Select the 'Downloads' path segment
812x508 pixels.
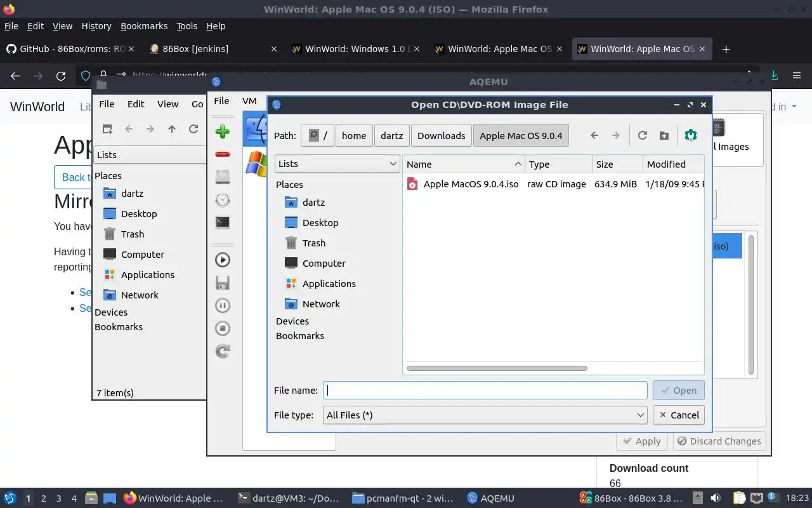(442, 135)
